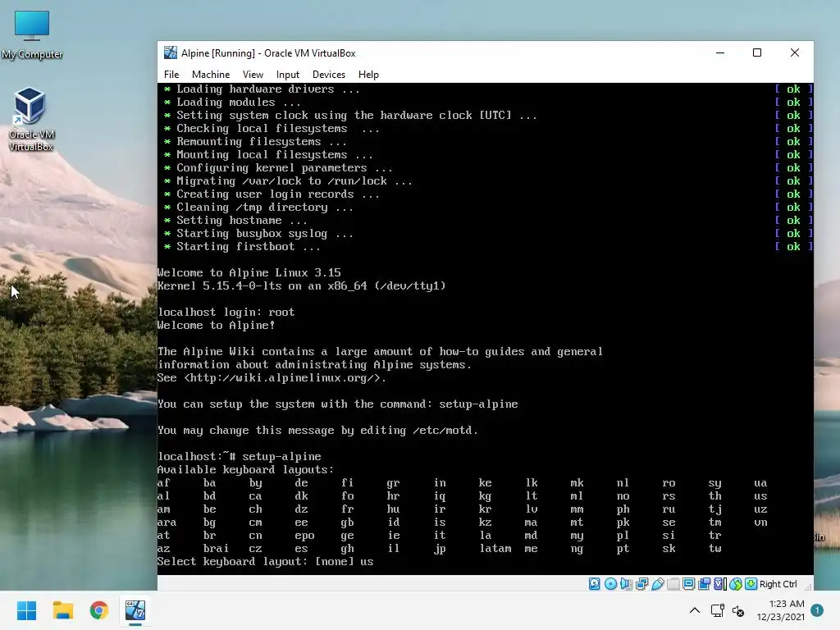This screenshot has width=840, height=630.
Task: Open the optical disk status icon
Action: (x=610, y=584)
